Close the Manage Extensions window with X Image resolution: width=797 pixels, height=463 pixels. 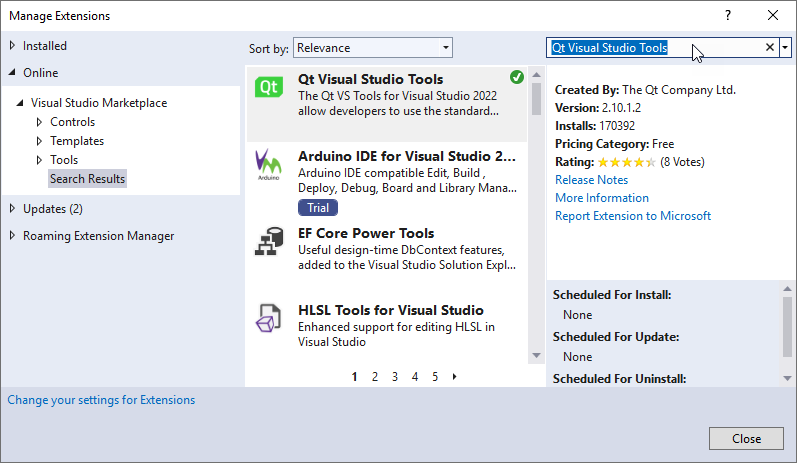coord(773,15)
